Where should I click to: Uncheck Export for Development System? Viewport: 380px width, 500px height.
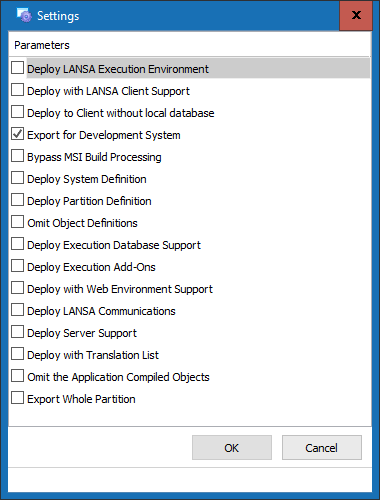coord(17,134)
